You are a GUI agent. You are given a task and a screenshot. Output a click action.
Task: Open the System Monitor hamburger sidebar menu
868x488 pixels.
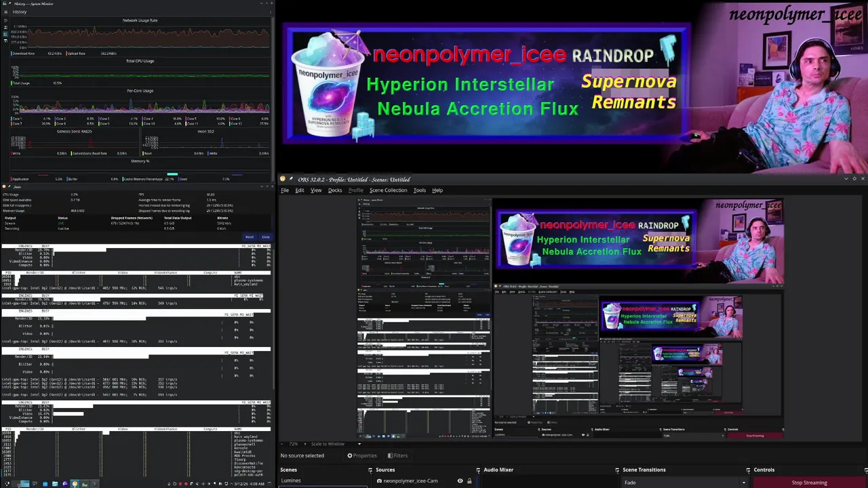point(5,12)
